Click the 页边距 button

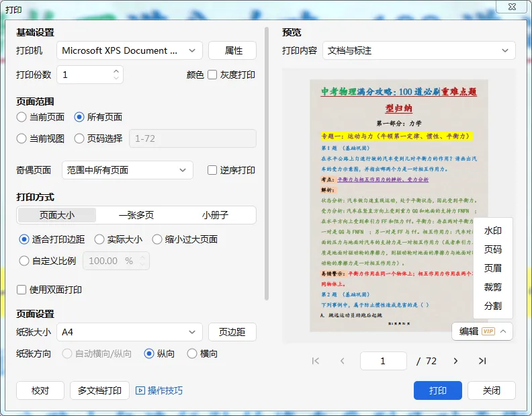pyautogui.click(x=232, y=332)
